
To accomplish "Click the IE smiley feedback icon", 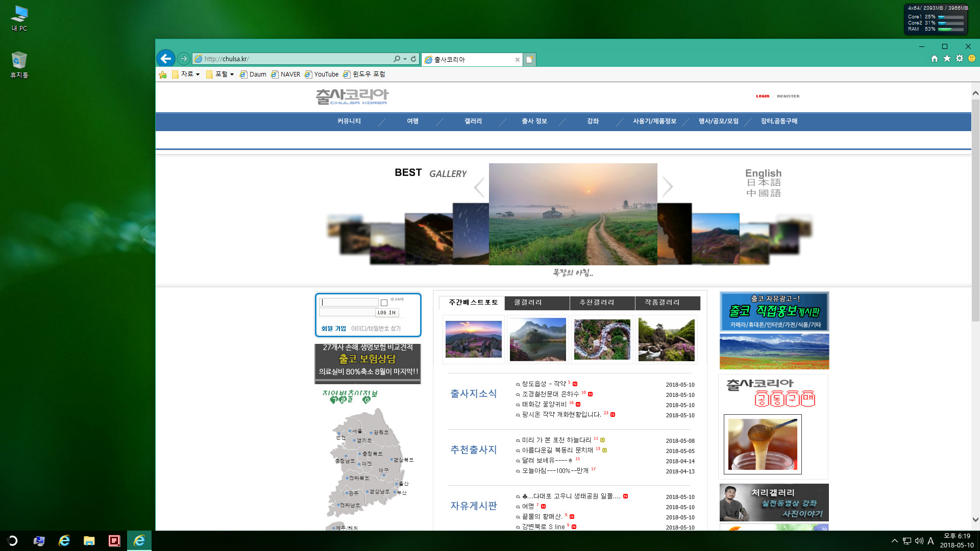I will click(x=972, y=59).
